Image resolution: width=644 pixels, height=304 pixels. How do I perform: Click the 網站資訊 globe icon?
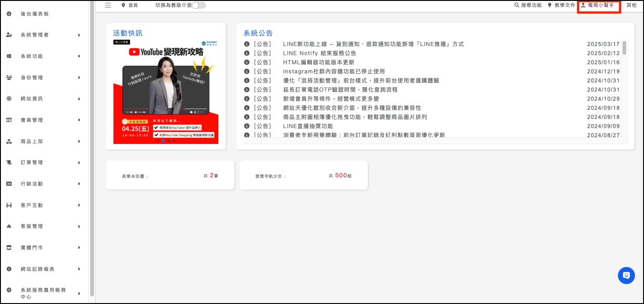[9, 98]
